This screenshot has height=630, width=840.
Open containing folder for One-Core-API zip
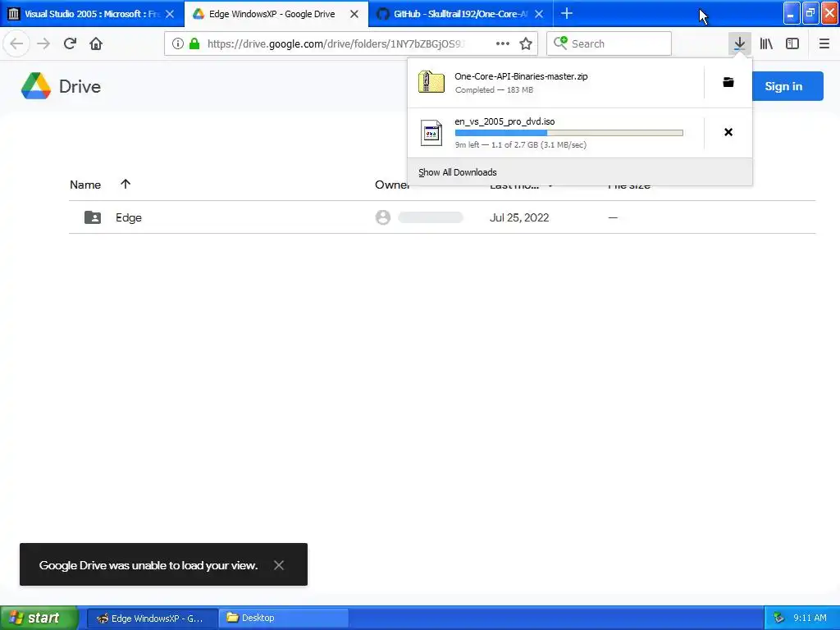[728, 82]
